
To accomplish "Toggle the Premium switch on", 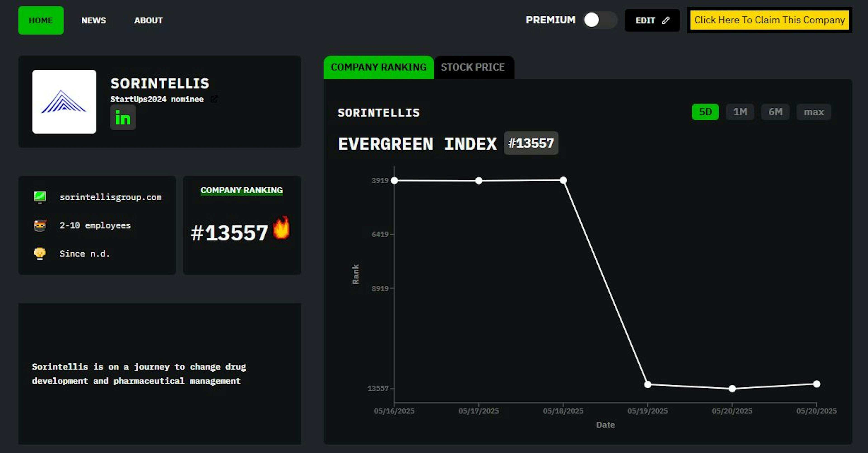I will coord(600,20).
